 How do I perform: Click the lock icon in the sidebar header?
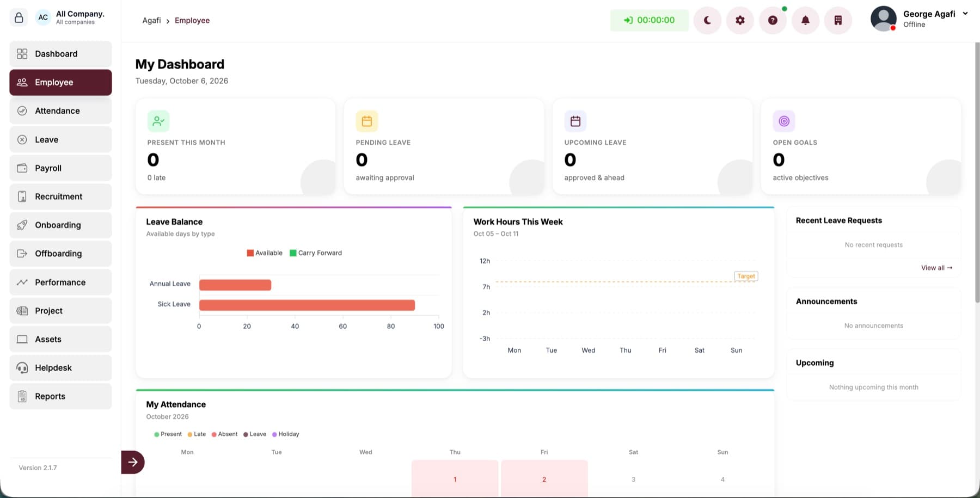[x=19, y=17]
